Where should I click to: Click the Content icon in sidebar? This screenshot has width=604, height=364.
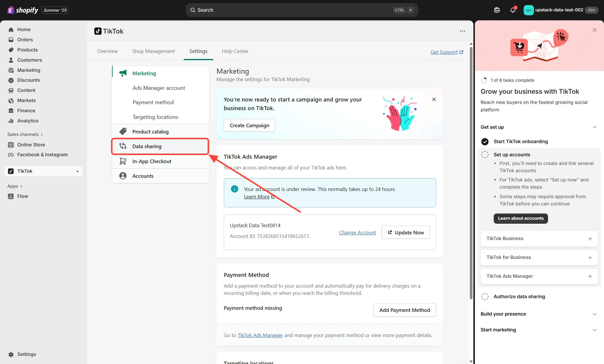click(x=11, y=90)
